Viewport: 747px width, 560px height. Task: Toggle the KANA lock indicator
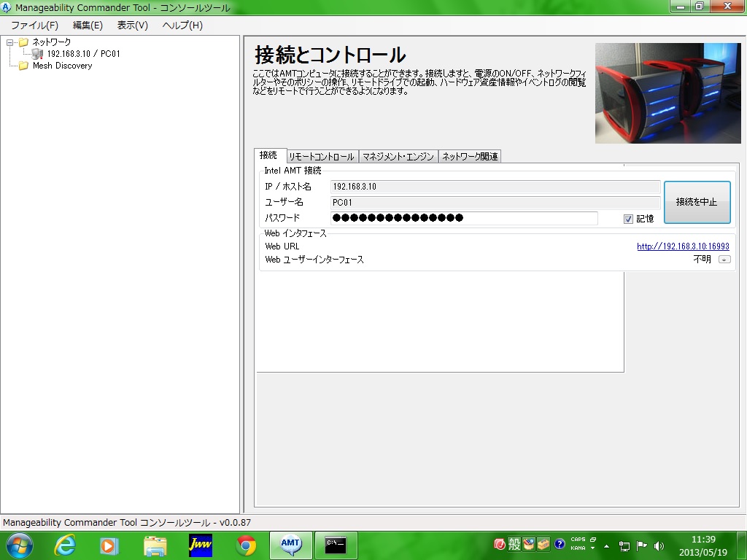pyautogui.click(x=578, y=548)
